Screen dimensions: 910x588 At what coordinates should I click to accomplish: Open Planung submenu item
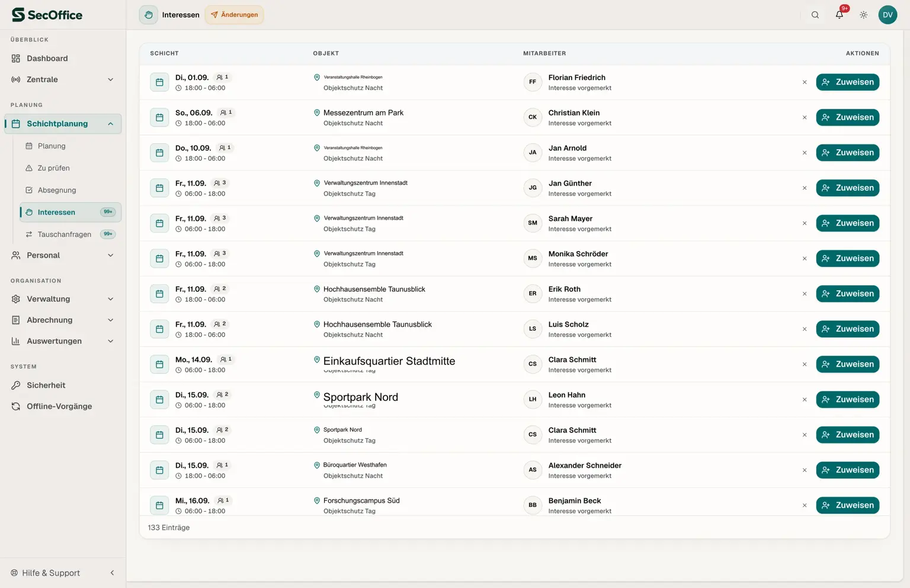click(71, 146)
